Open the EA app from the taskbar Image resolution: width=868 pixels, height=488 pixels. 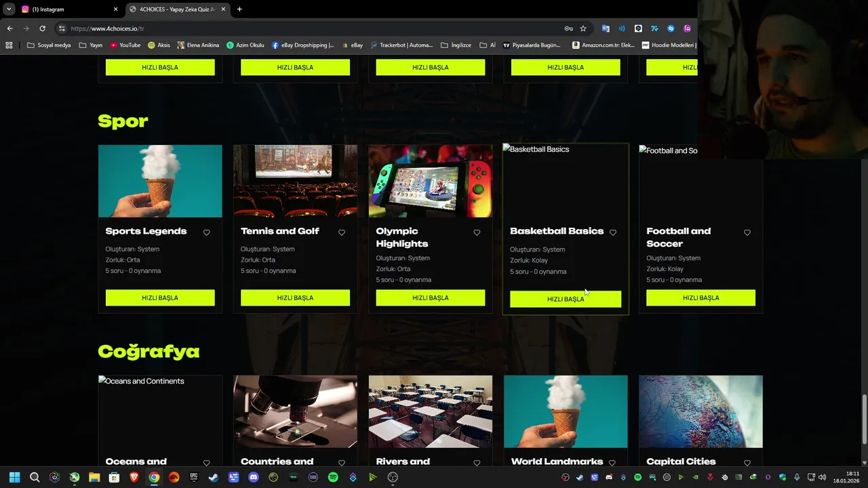pos(174,477)
